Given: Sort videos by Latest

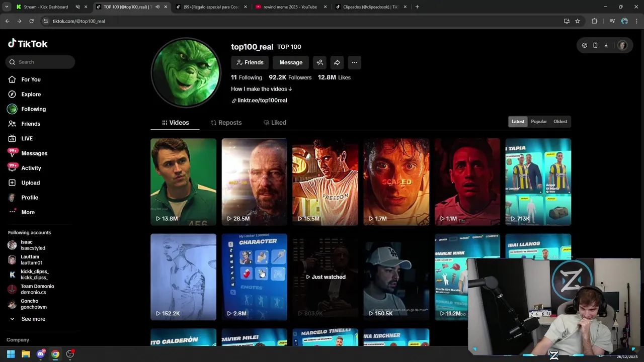Looking at the screenshot, I should (x=518, y=121).
